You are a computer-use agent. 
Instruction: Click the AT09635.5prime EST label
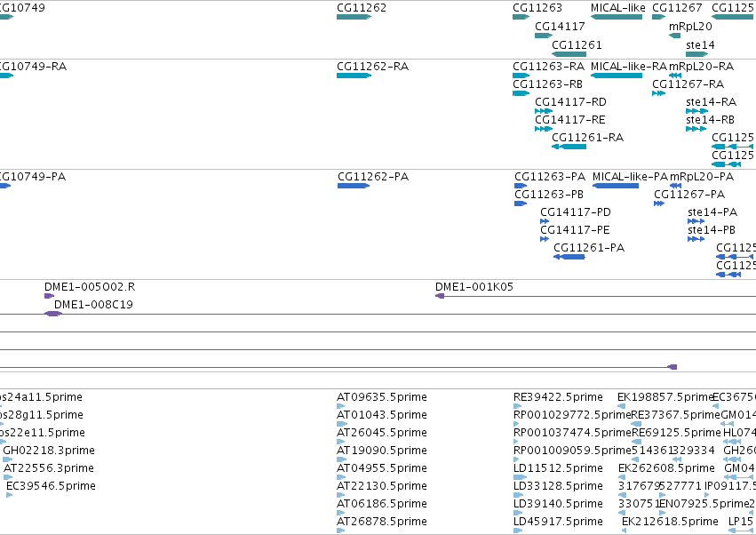pos(381,397)
